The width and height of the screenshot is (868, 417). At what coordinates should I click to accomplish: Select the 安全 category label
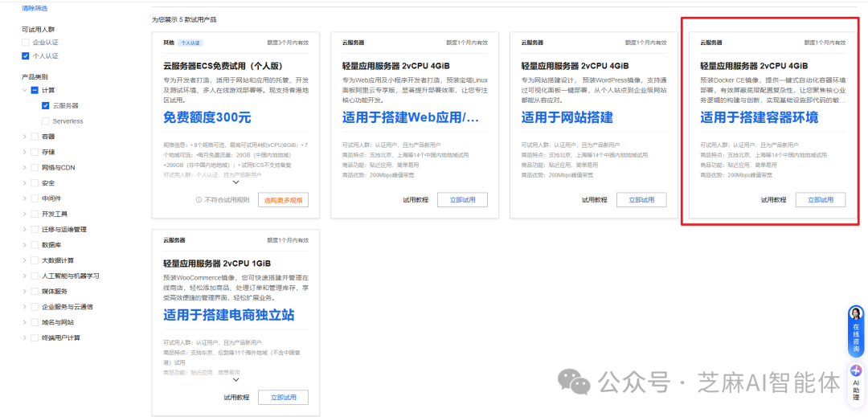tap(48, 182)
